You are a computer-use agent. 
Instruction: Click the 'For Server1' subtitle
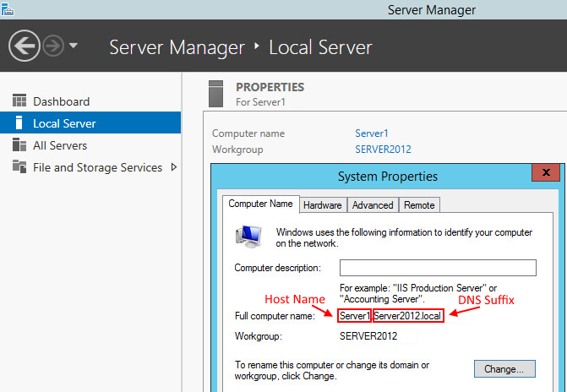point(260,102)
